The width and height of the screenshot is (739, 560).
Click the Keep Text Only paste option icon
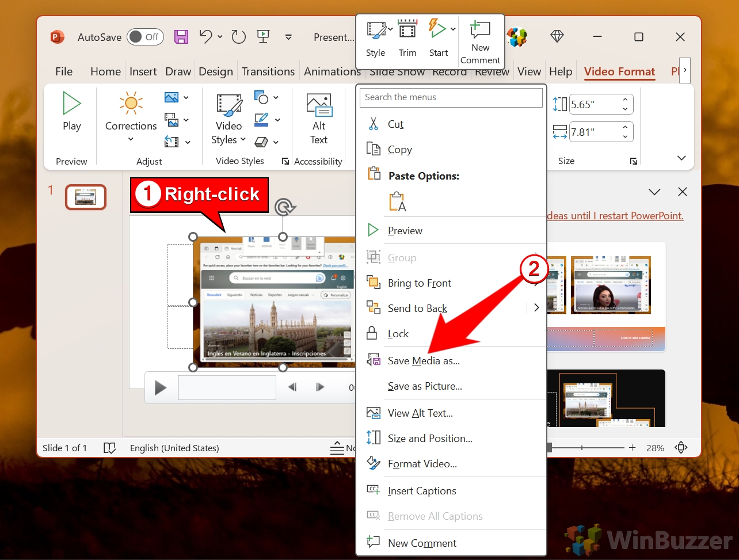point(398,201)
